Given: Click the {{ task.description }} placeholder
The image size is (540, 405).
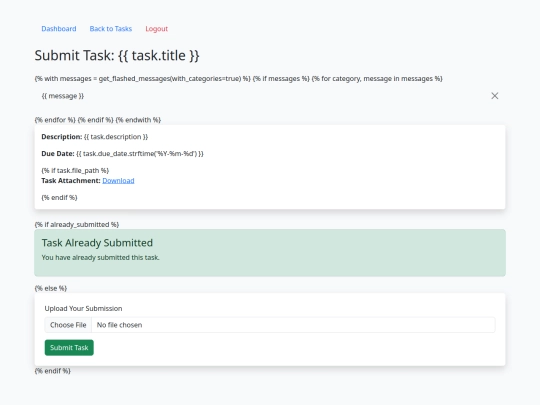Looking at the screenshot, I should 116,137.
